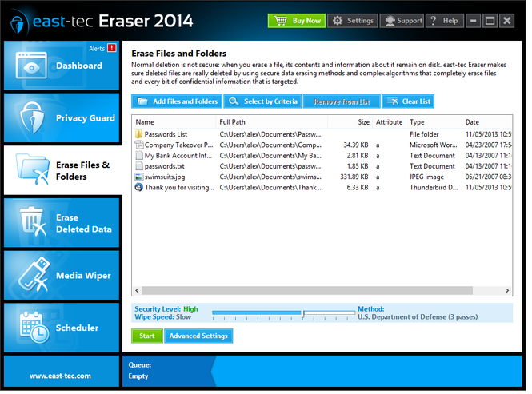Viewport: 532px width, 394px height.
Task: Click the shopping cart icon on Buy Now
Action: pyautogui.click(x=281, y=21)
